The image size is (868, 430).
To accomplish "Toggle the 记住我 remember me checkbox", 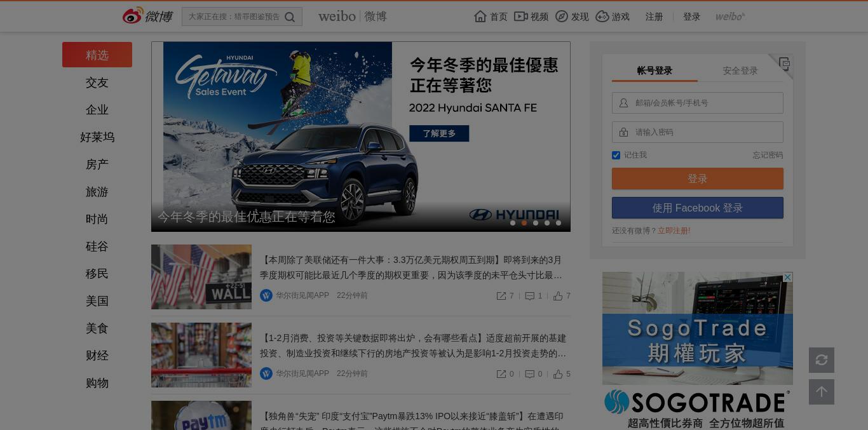I will (616, 155).
